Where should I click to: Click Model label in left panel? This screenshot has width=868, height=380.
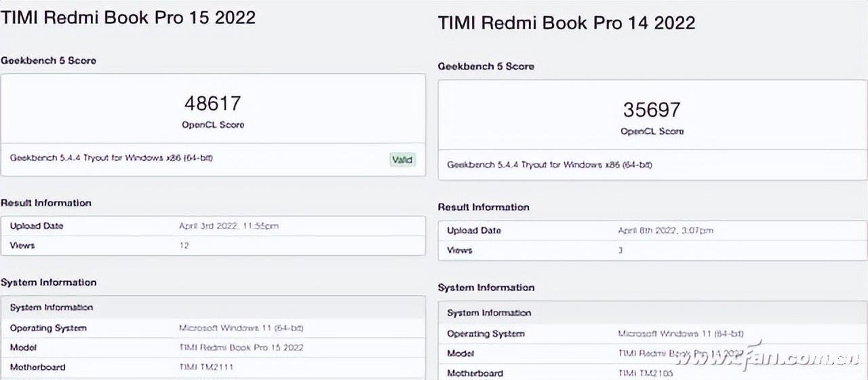pyautogui.click(x=24, y=347)
